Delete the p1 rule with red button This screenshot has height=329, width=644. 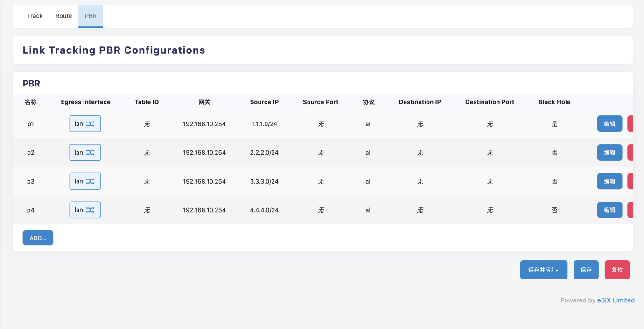tap(630, 124)
